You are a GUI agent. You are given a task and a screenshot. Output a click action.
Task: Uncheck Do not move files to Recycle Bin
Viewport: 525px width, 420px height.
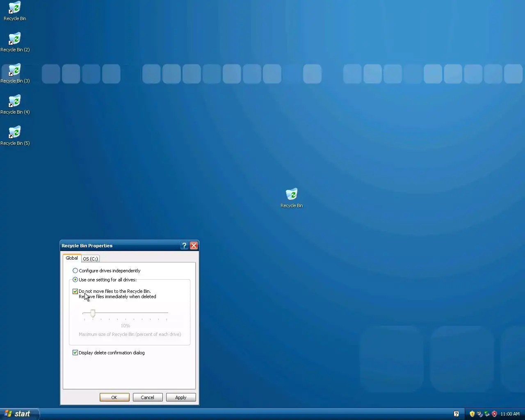75,292
